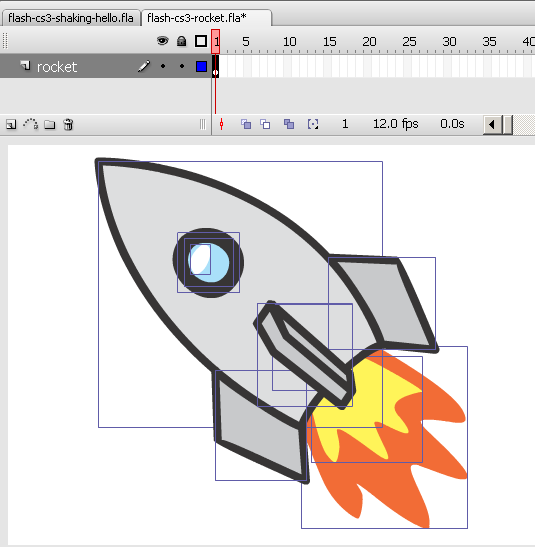The width and height of the screenshot is (535, 547).
Task: Click the blue outline color swatch of rocket layer
Action: tap(201, 66)
